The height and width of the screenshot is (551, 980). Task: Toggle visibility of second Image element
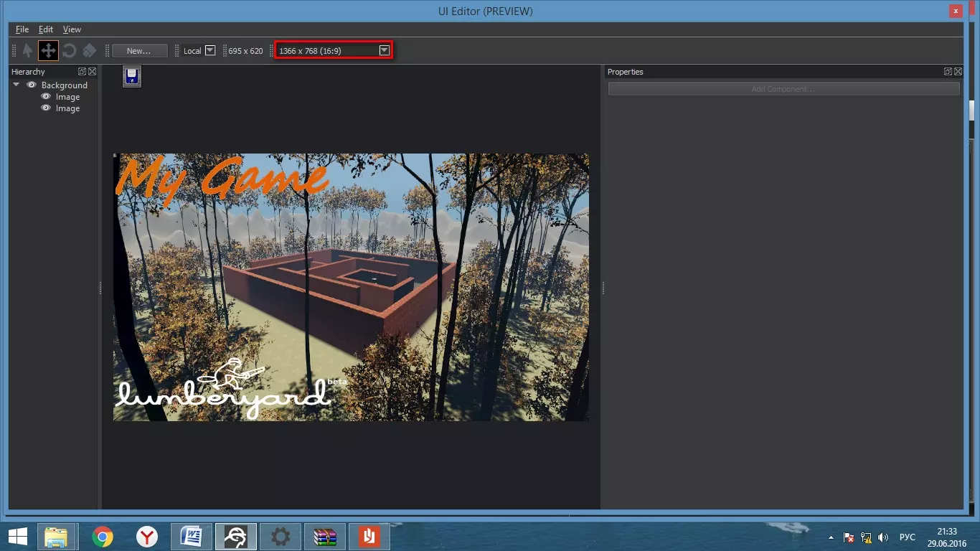[46, 108]
